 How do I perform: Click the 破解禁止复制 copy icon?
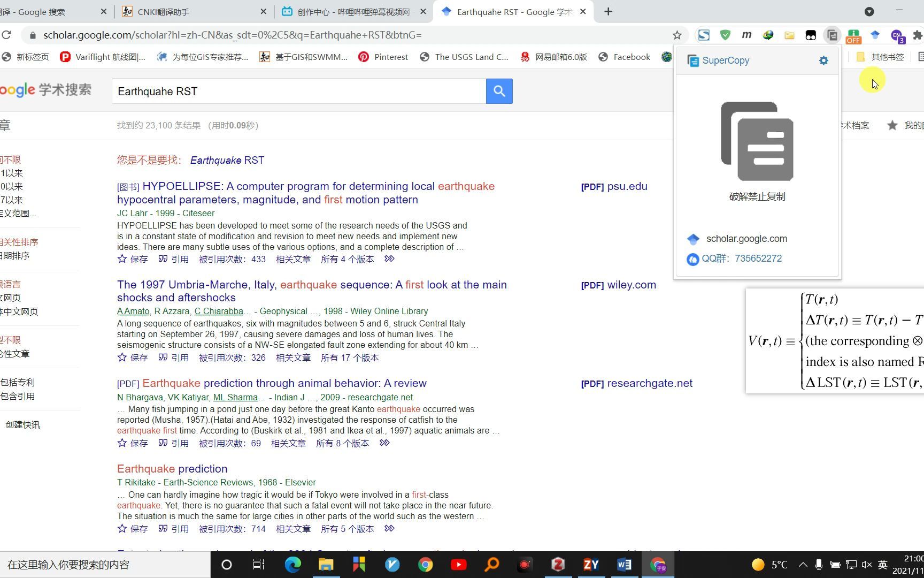click(757, 141)
